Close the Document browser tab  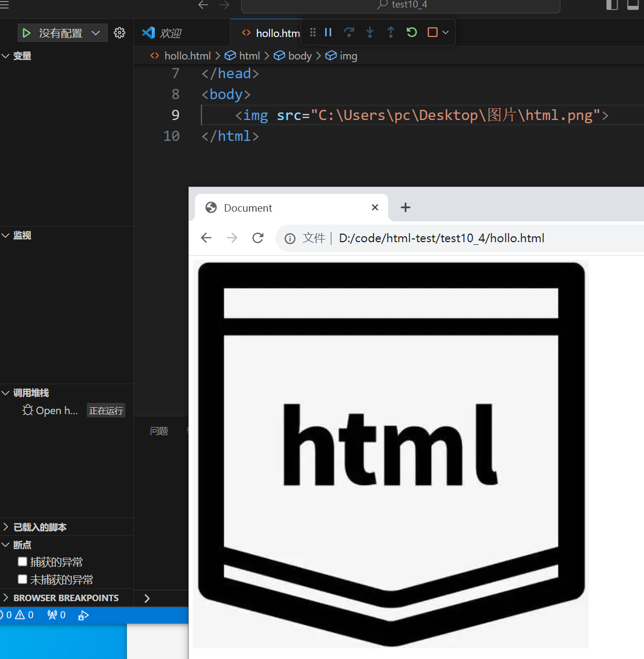coord(375,207)
